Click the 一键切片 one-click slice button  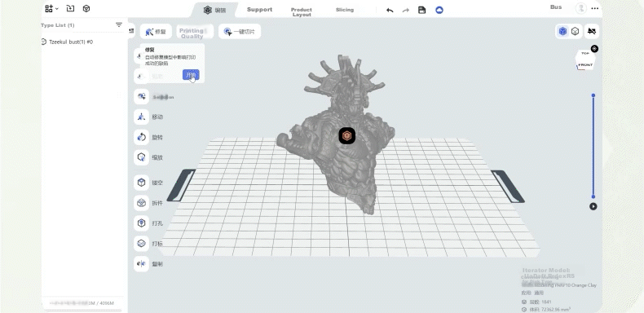(240, 32)
